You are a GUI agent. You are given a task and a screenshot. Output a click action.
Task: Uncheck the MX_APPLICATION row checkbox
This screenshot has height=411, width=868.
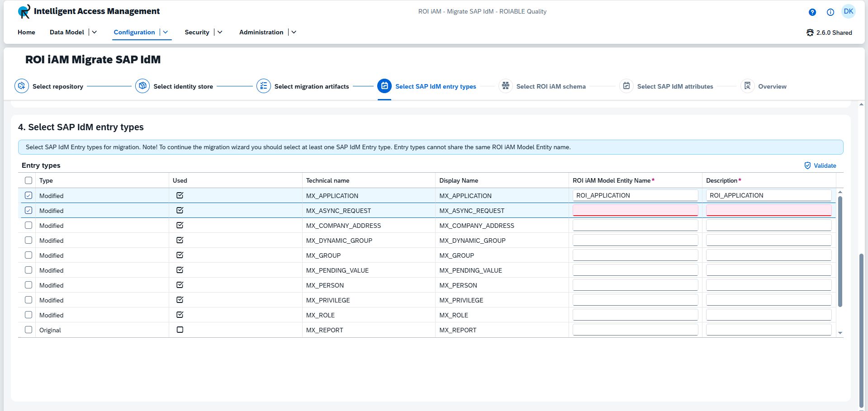pos(28,195)
